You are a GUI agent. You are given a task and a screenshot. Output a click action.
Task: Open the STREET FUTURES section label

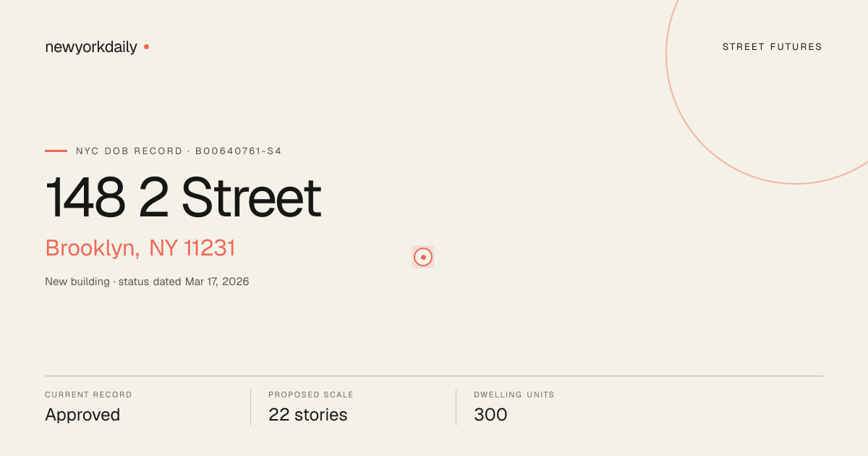coord(773,47)
